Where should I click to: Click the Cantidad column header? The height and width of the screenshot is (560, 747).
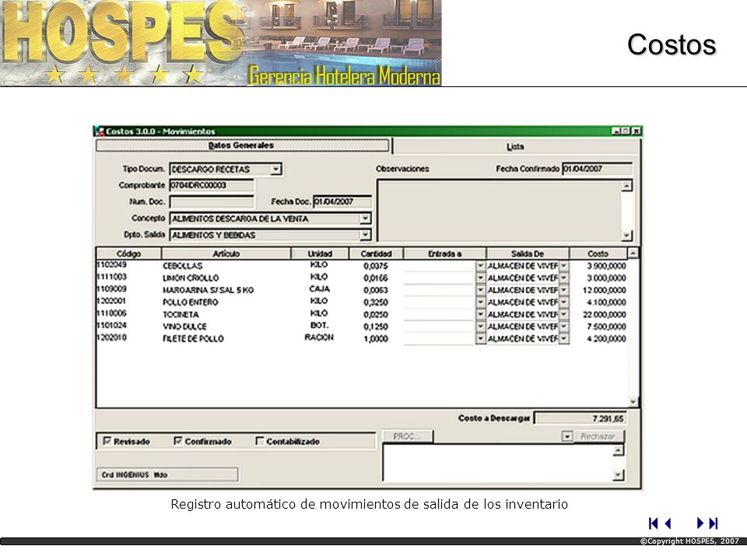pos(376,254)
